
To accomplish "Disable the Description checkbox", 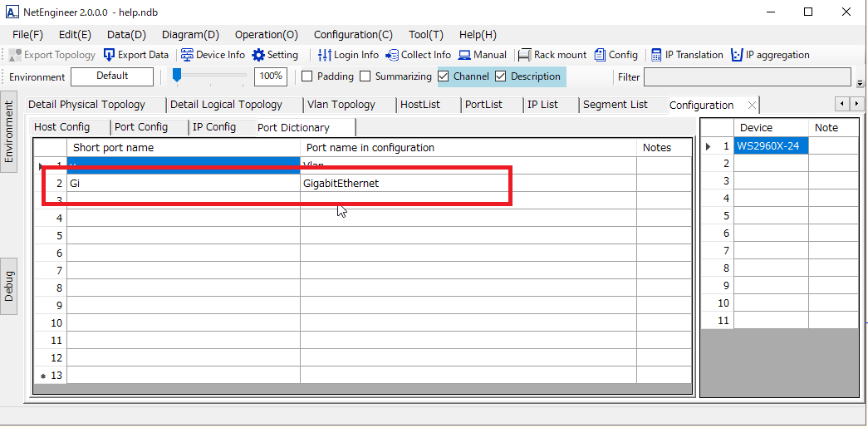I will pos(501,76).
